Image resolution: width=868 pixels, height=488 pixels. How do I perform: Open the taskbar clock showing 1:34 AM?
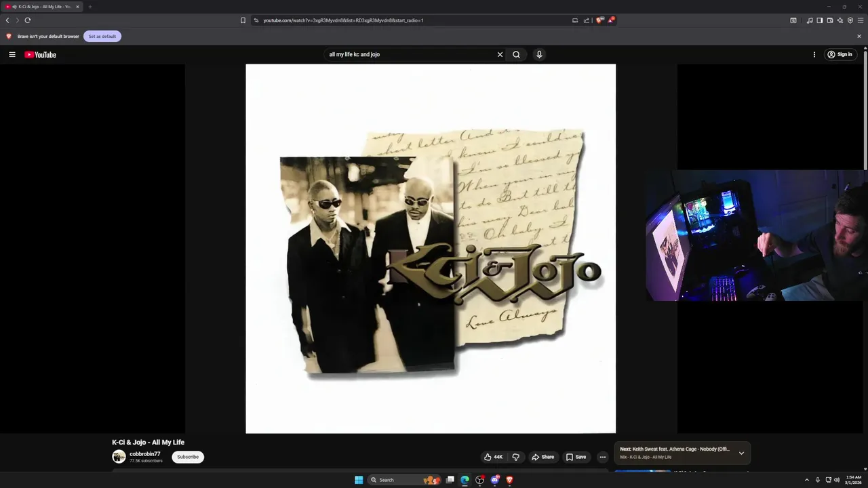(853, 480)
